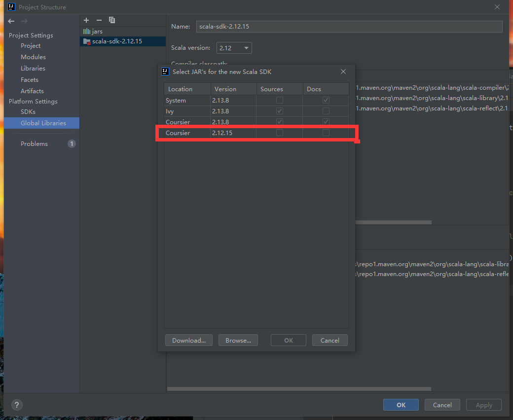513x420 pixels.
Task: Click the back arrow in Project Structure
Action: click(11, 21)
